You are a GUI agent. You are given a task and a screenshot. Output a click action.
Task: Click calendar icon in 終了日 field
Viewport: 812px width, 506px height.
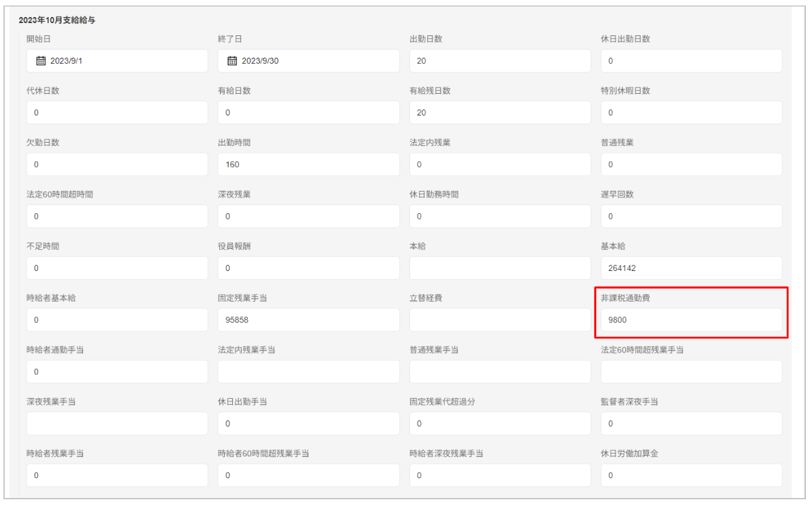click(x=232, y=61)
